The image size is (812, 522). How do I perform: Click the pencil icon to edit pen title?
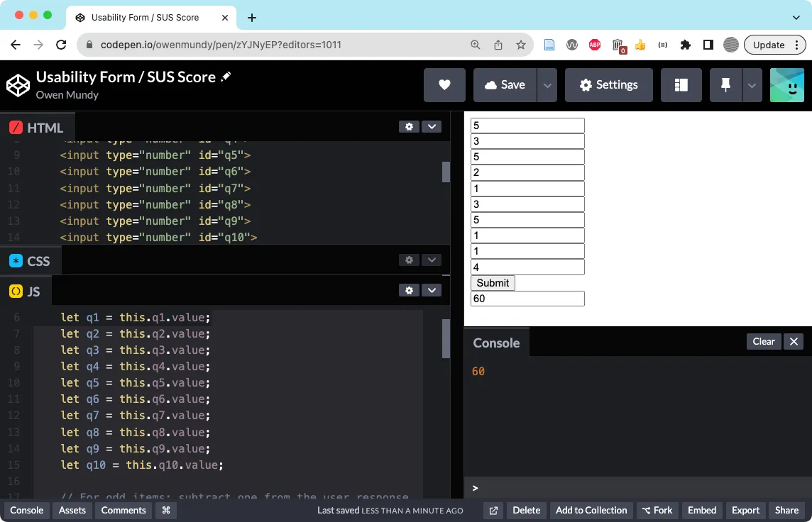[x=226, y=77]
